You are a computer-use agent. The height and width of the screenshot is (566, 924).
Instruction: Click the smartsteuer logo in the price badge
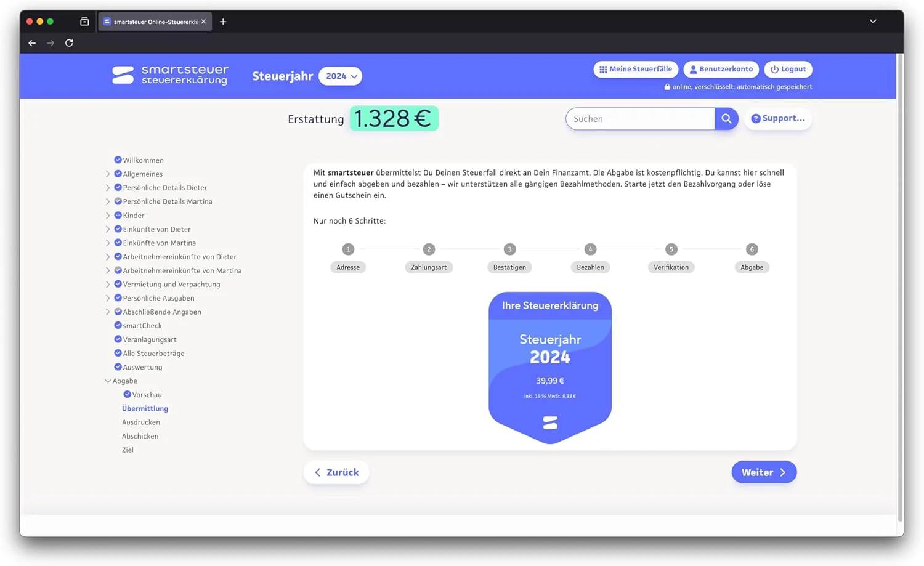(x=550, y=422)
